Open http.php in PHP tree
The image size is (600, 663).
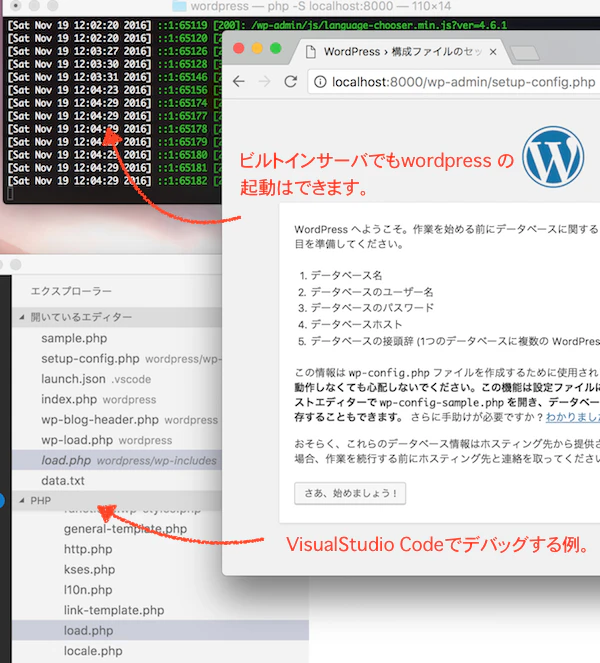[x=88, y=549]
